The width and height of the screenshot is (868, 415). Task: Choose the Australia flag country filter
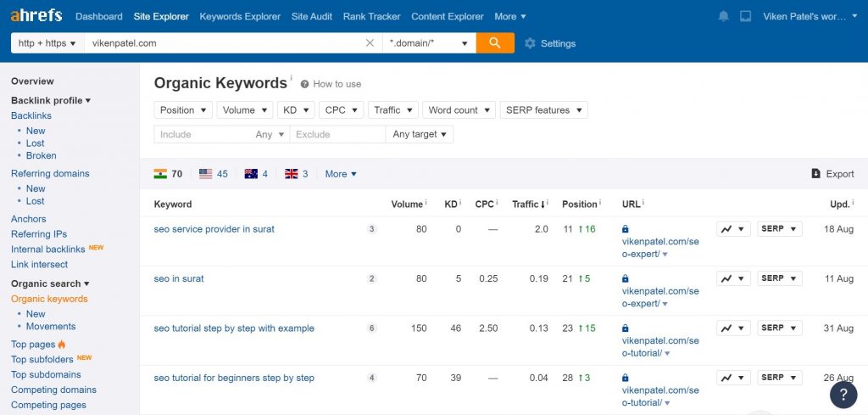click(256, 174)
